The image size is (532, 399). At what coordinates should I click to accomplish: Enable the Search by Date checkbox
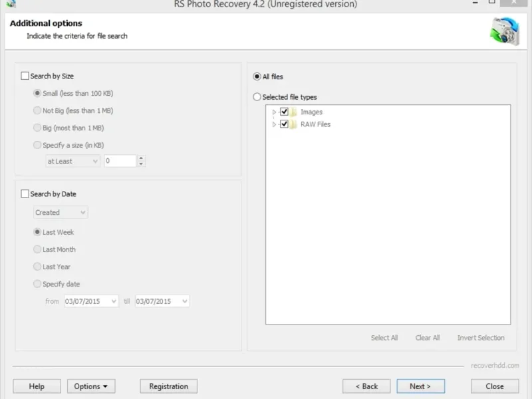tap(25, 194)
